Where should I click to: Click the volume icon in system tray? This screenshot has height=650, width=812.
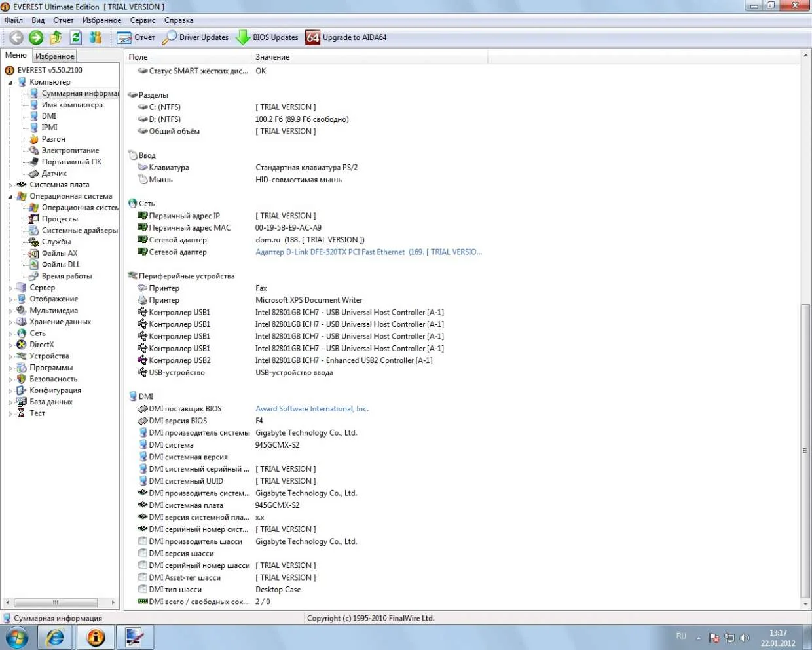(745, 638)
